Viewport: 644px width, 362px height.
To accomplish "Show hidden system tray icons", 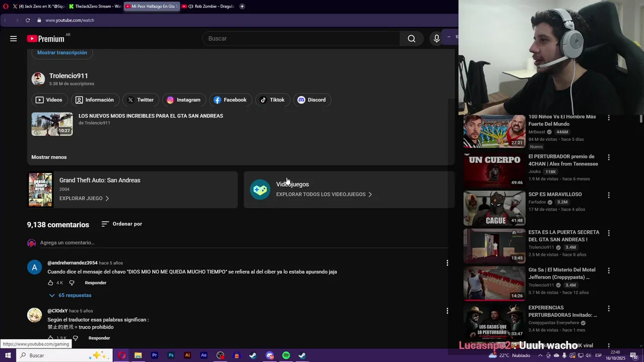I will click(540, 355).
